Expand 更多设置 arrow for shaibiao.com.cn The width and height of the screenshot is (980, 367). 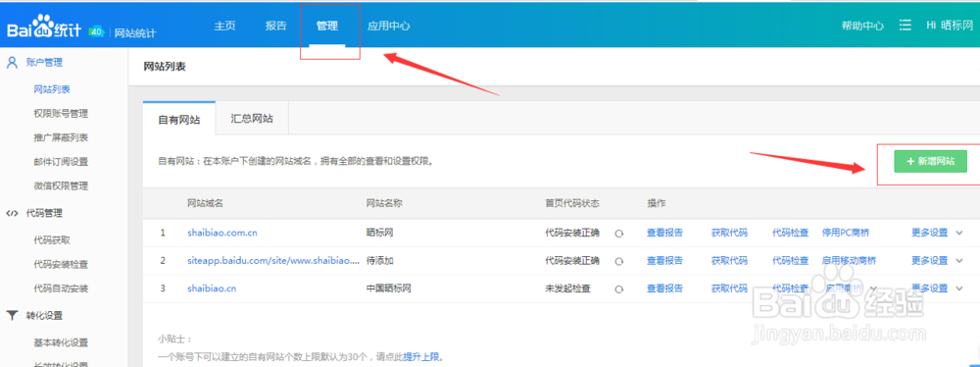coord(960,233)
